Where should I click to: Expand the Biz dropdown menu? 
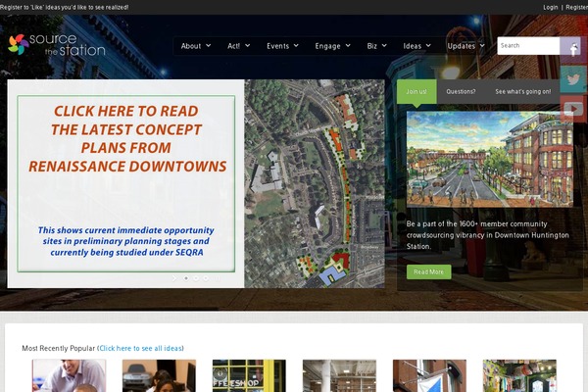point(376,46)
